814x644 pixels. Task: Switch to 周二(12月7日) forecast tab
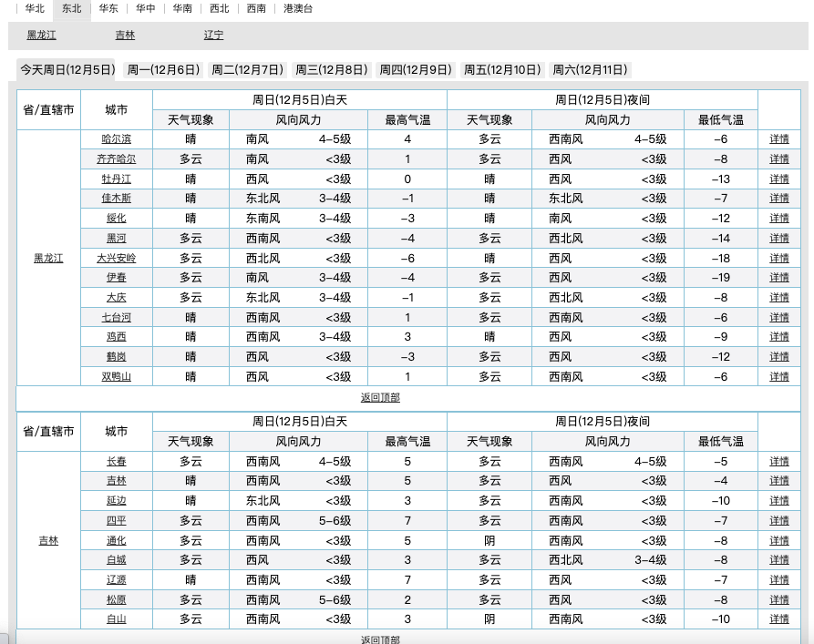click(x=248, y=69)
